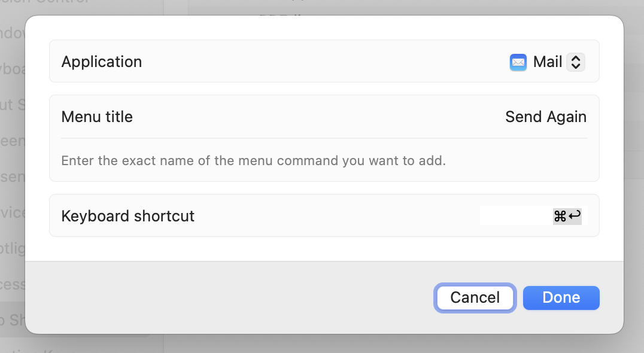Confirm with the Done button
Viewport: 644px width, 353px height.
click(561, 298)
